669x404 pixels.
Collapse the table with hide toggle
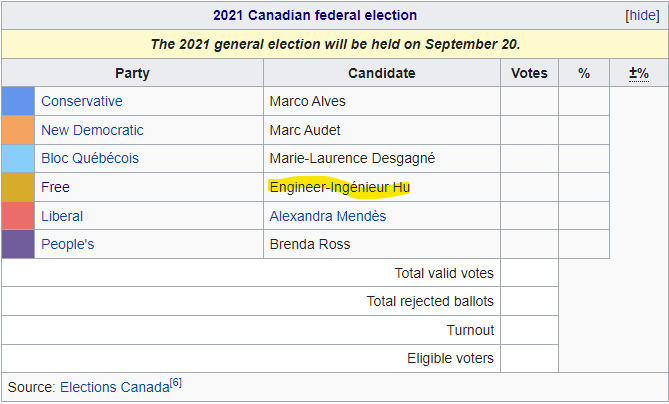click(641, 16)
